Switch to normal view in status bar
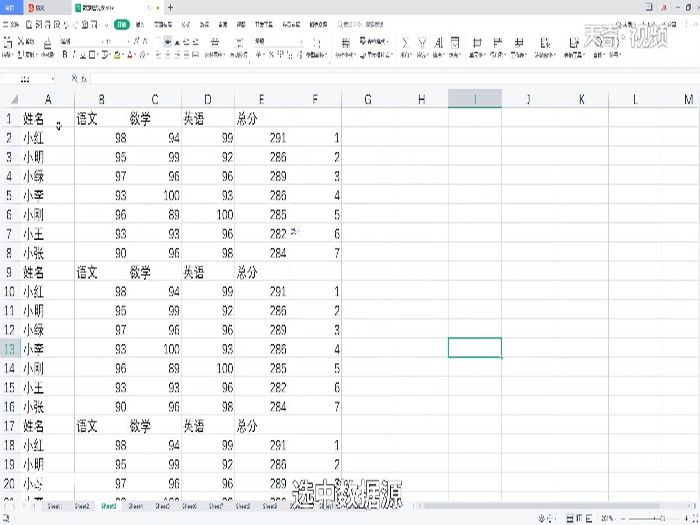 tap(570, 518)
